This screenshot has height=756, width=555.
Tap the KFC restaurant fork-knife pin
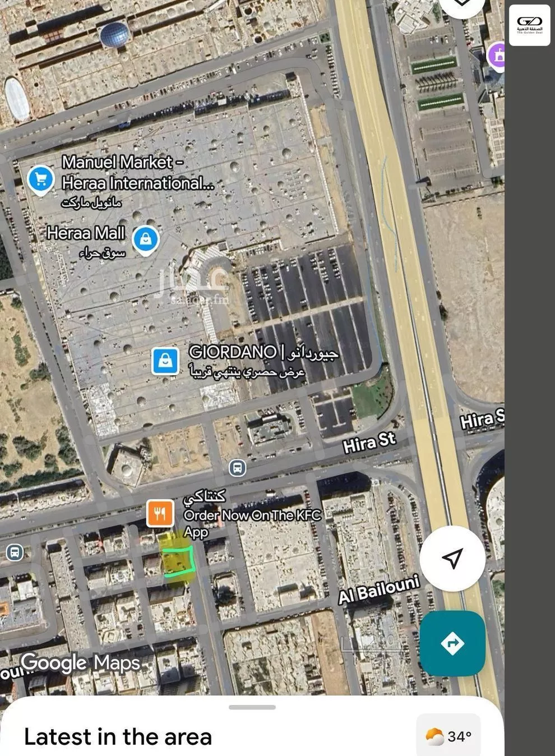tap(160, 513)
